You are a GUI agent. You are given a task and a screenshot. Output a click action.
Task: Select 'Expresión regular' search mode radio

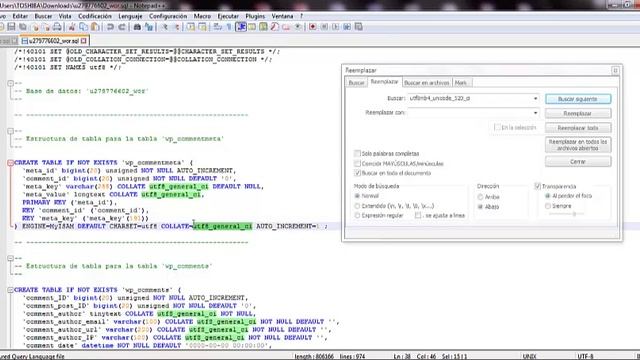point(357,215)
